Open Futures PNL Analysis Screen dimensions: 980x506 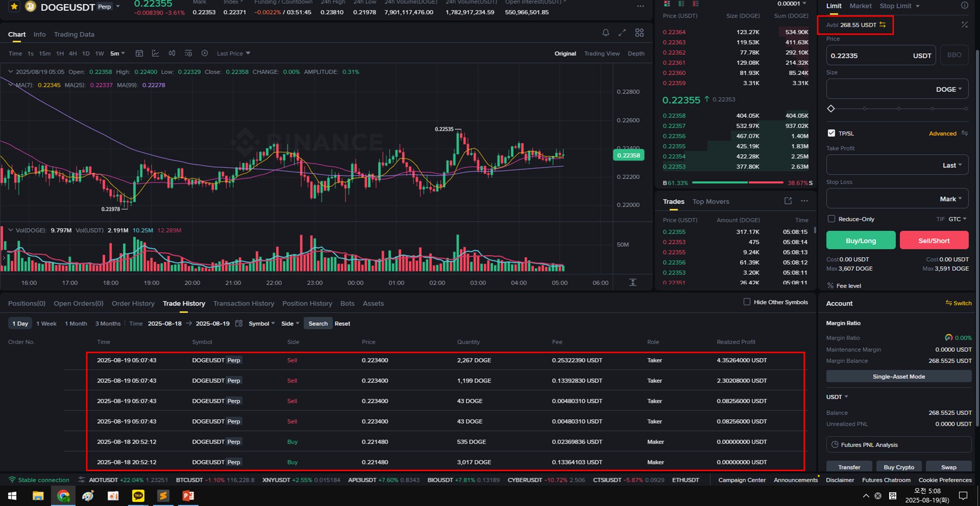[899, 444]
